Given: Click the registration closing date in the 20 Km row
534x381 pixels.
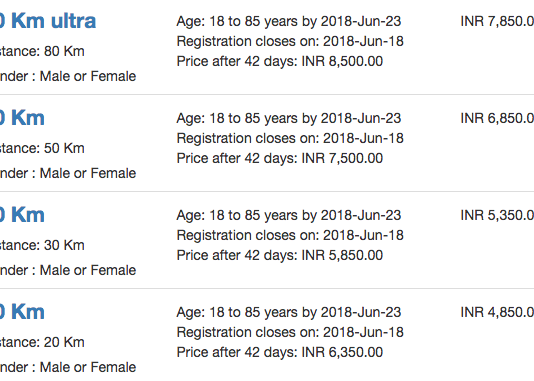Looking at the screenshot, I should pos(290,333).
